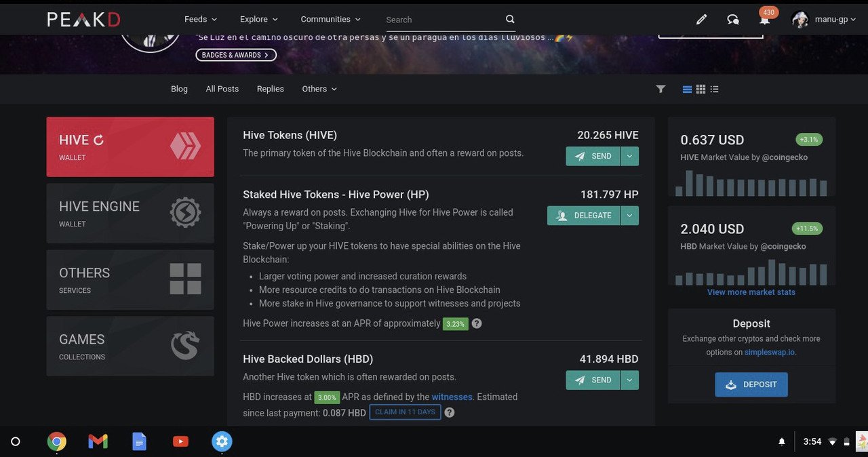This screenshot has width=868, height=457.
Task: Open the Replies tab
Action: point(271,89)
